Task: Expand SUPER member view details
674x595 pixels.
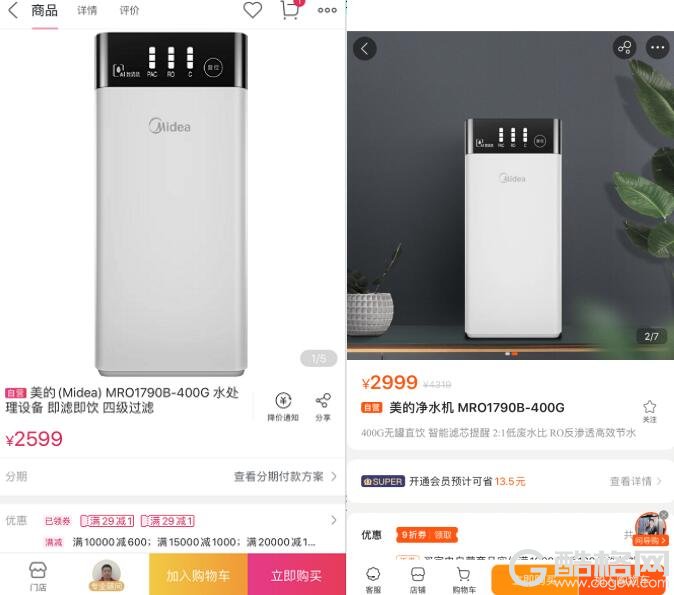Action: 635,481
